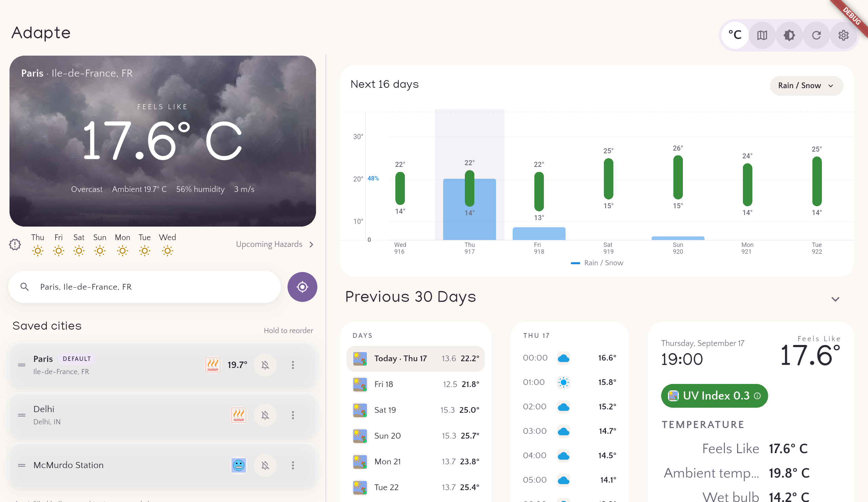Click the 01:00 sunny hour icon
Viewport: 868px width, 502px height.
click(x=563, y=383)
